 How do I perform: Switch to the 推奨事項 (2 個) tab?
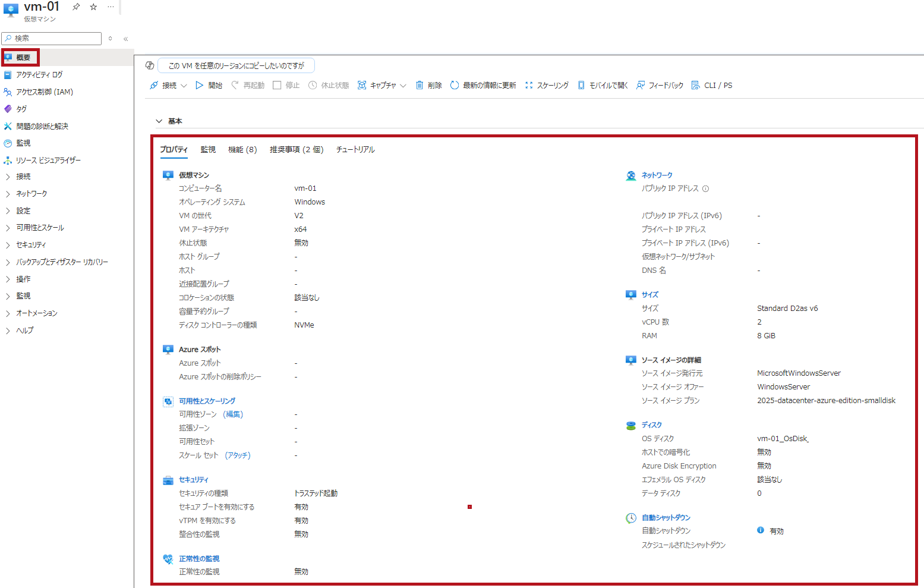tap(297, 150)
